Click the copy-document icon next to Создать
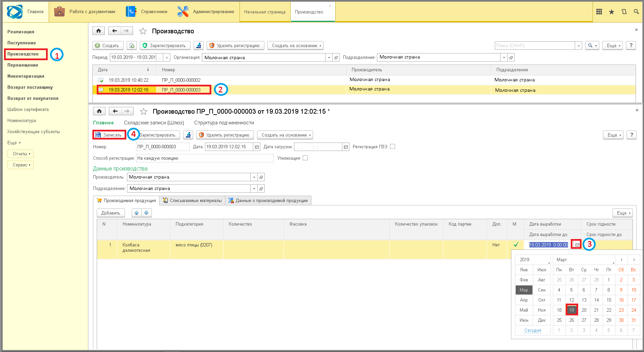644x352 pixels. point(132,45)
